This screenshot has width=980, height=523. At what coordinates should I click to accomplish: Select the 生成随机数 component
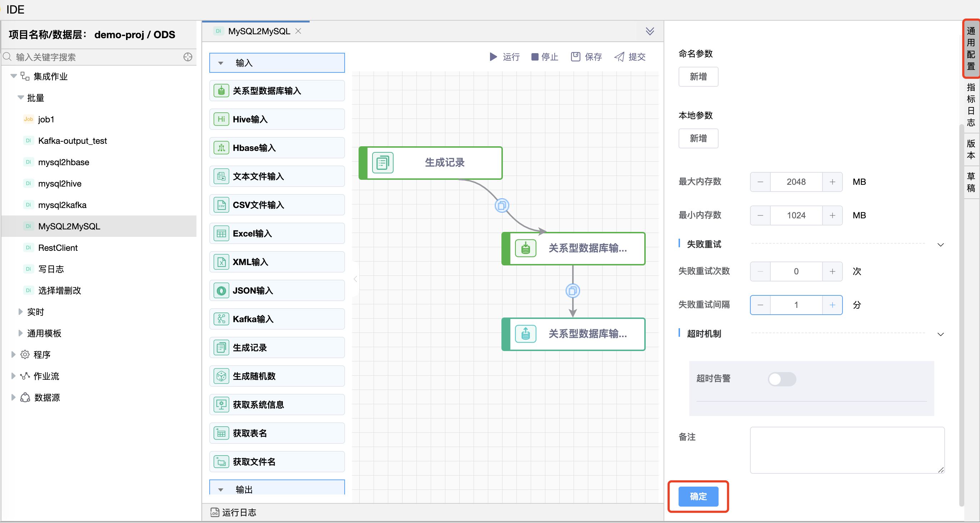tap(276, 376)
